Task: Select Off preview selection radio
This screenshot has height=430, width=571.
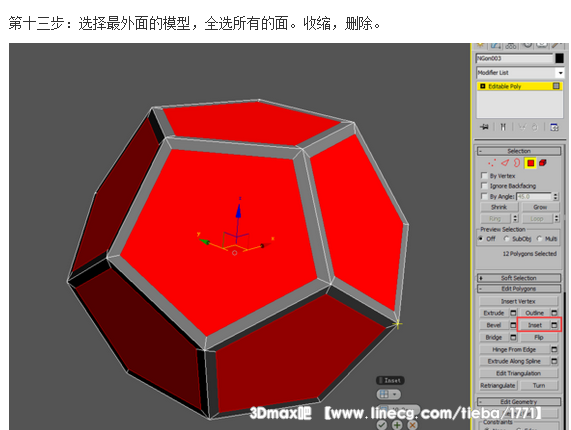Action: click(481, 238)
